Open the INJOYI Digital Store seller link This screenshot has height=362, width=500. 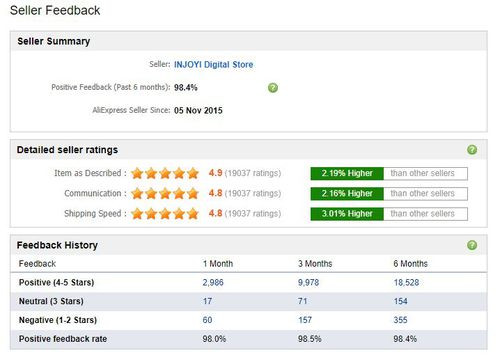(x=213, y=64)
